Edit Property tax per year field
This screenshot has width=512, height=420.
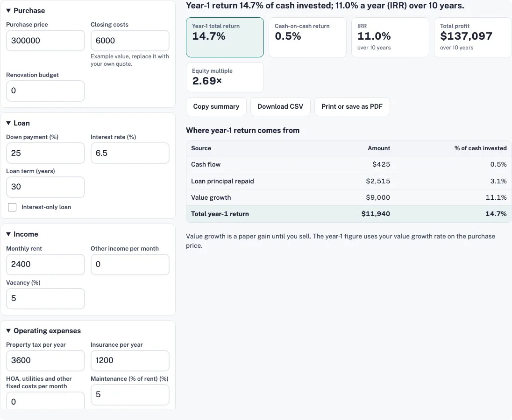tap(45, 361)
